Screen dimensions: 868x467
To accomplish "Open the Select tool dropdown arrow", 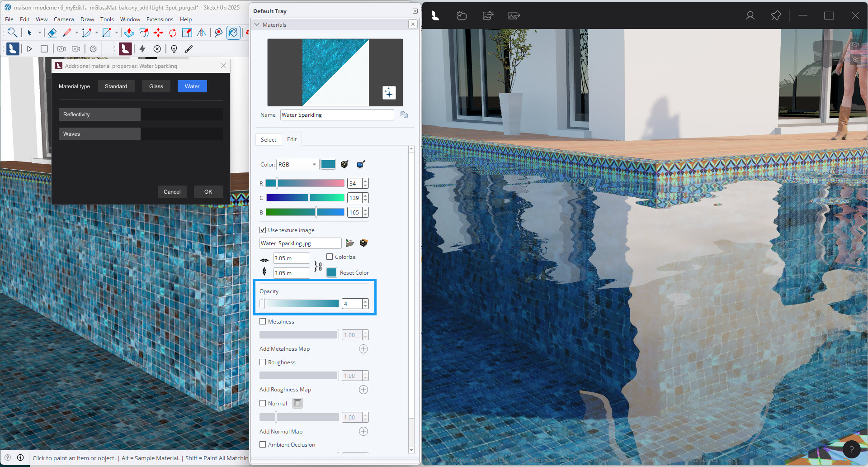I will click(40, 33).
